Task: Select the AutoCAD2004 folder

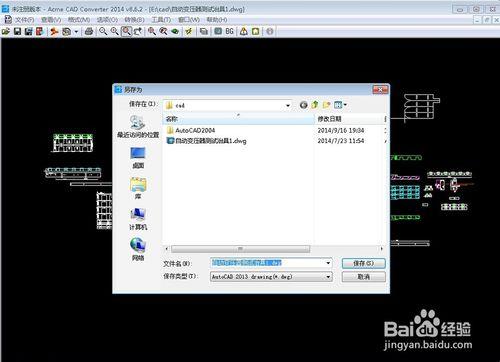Action: [x=191, y=130]
